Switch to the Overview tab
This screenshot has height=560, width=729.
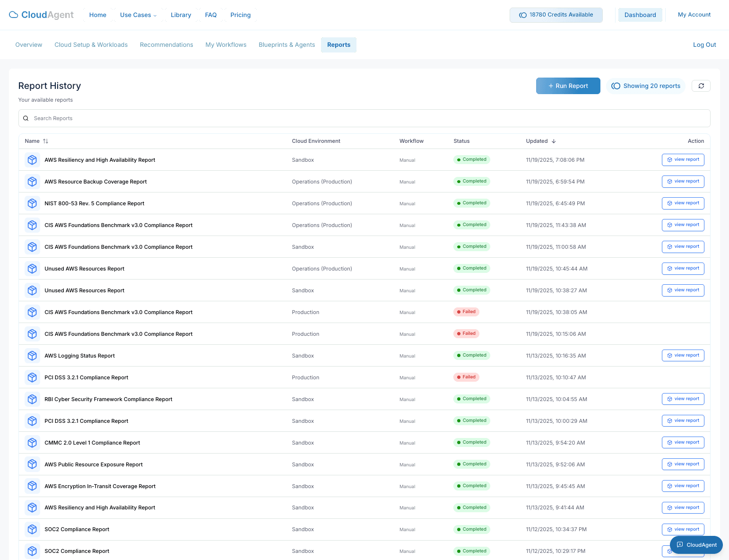click(28, 44)
